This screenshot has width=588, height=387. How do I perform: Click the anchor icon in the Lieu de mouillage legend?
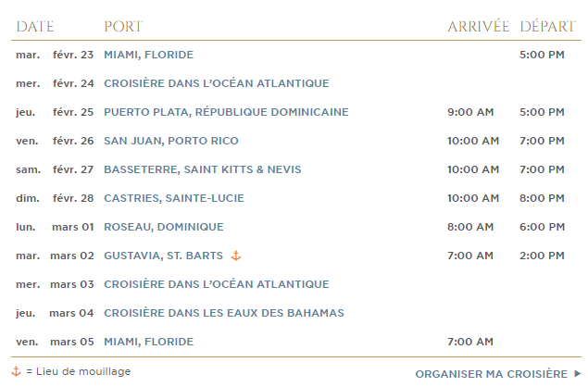[x=16, y=371]
